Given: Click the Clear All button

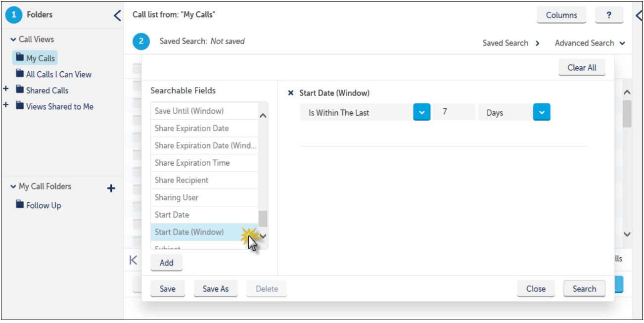Looking at the screenshot, I should point(582,68).
